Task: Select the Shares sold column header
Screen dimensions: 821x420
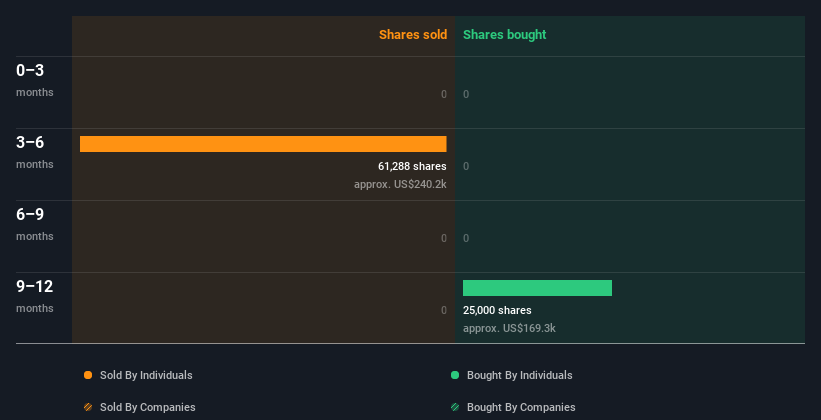Action: tap(412, 35)
